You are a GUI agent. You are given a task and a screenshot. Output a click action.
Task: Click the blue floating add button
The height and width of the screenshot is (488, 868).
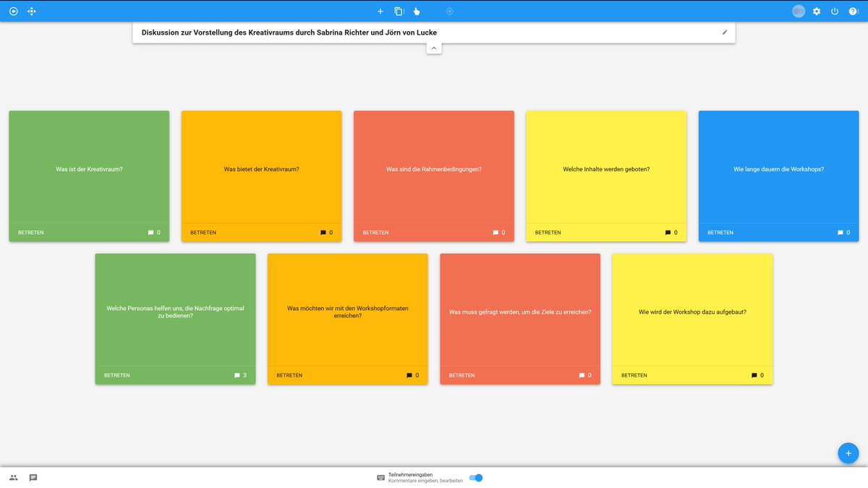coord(848,453)
